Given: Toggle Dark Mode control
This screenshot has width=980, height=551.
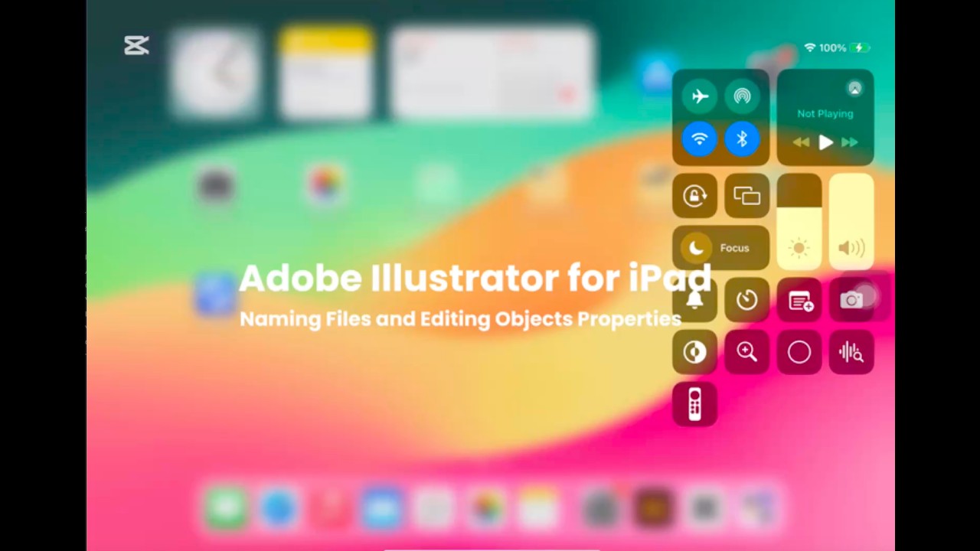Looking at the screenshot, I should [694, 352].
